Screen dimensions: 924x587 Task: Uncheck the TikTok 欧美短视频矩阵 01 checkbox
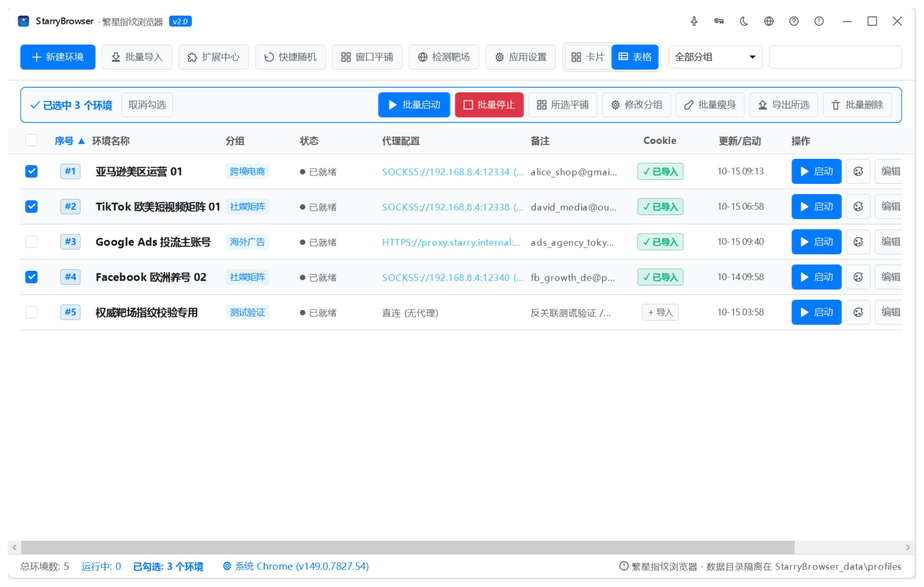[31, 207]
